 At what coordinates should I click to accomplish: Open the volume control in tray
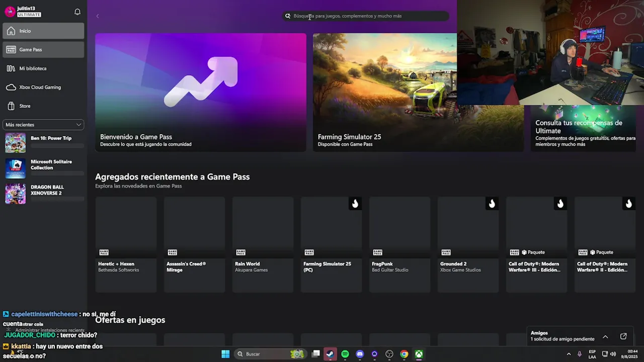[x=613, y=354]
